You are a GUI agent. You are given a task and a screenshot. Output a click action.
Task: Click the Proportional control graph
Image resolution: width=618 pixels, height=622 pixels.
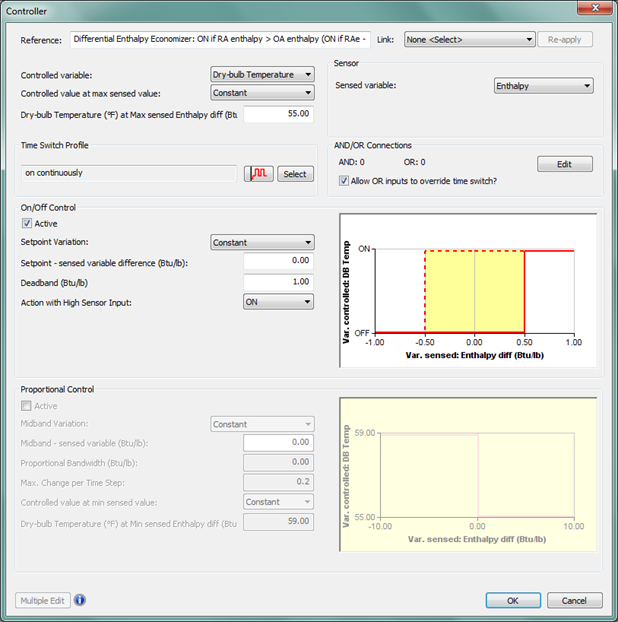click(468, 474)
